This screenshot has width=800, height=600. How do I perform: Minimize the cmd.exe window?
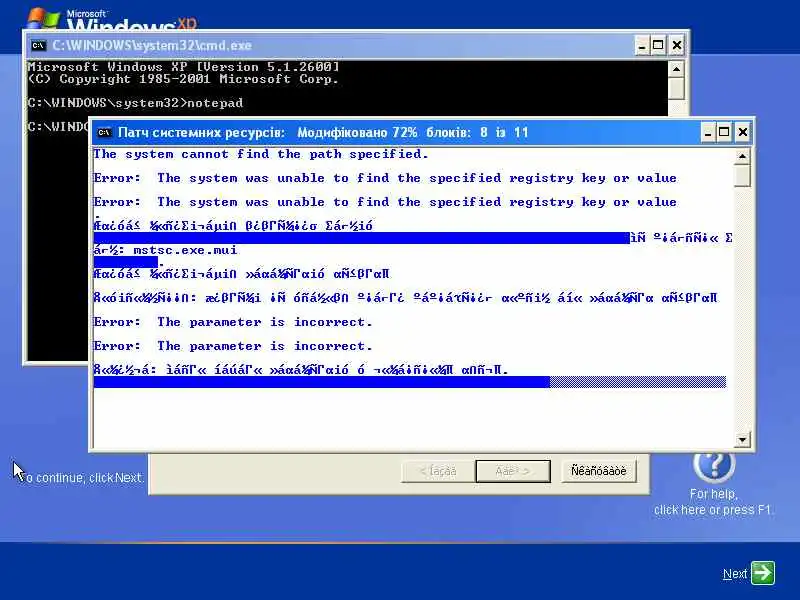click(642, 46)
